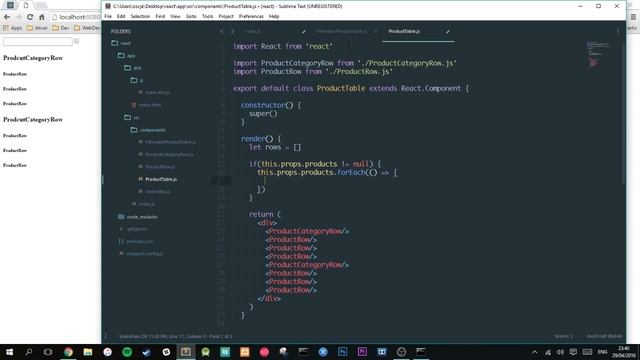Go to previous tab with left arrow
The height and width of the screenshot is (360, 640).
pyautogui.click(x=222, y=31)
